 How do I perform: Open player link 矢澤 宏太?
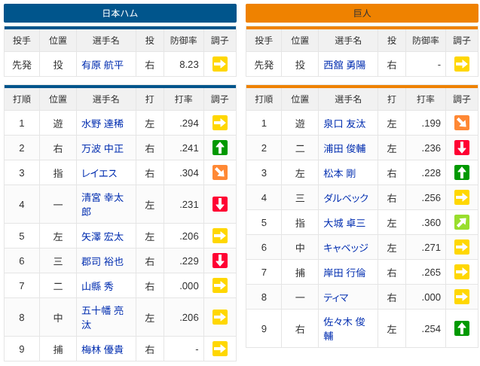click(x=102, y=237)
